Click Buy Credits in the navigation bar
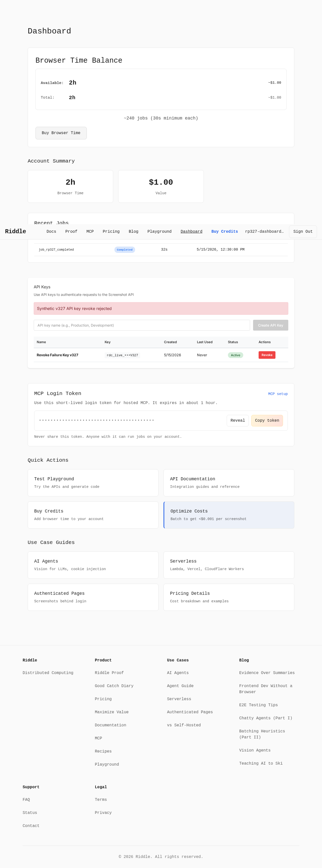Screen dimensions: 322x868 click(225, 231)
